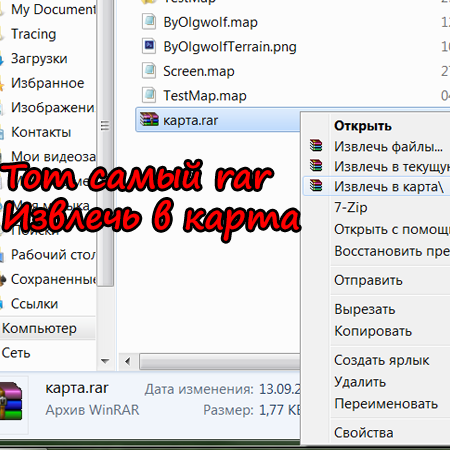The width and height of the screenshot is (450, 450).
Task: Select the Screen.map file name
Action: [x=199, y=71]
